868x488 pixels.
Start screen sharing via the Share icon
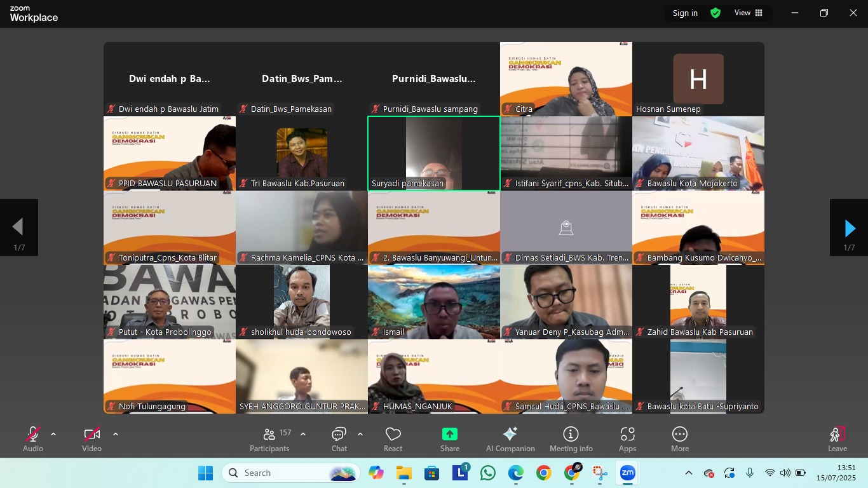point(449,438)
